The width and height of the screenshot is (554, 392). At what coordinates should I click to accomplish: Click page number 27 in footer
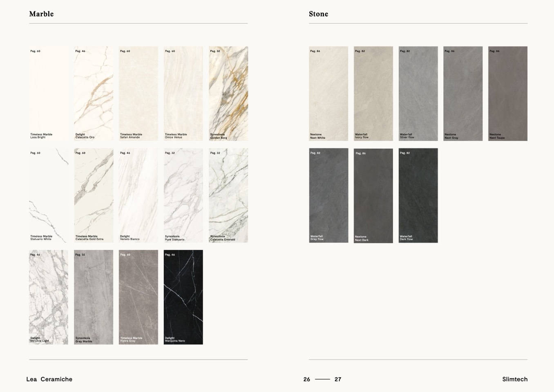pyautogui.click(x=338, y=379)
